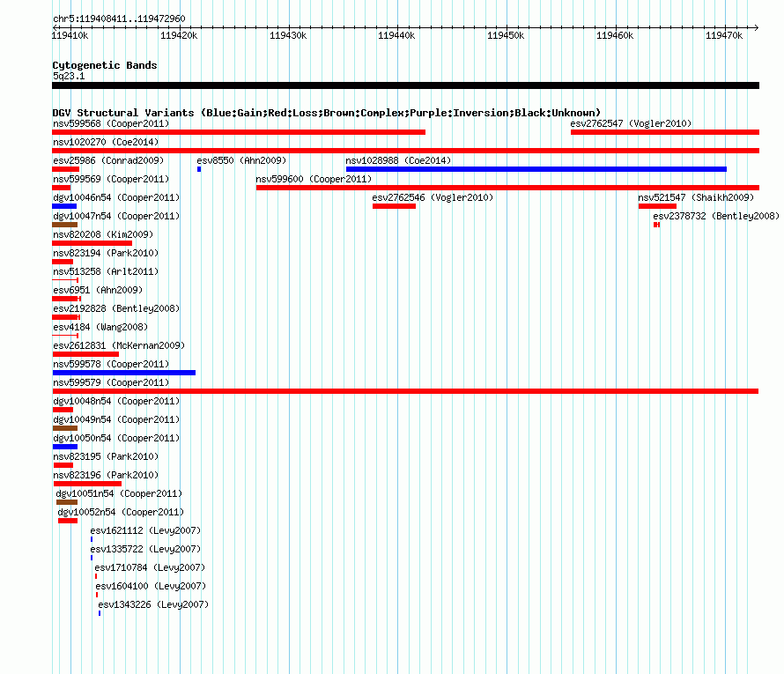Select the red nsv599600 loss bar
784x674 pixels.
(507, 188)
